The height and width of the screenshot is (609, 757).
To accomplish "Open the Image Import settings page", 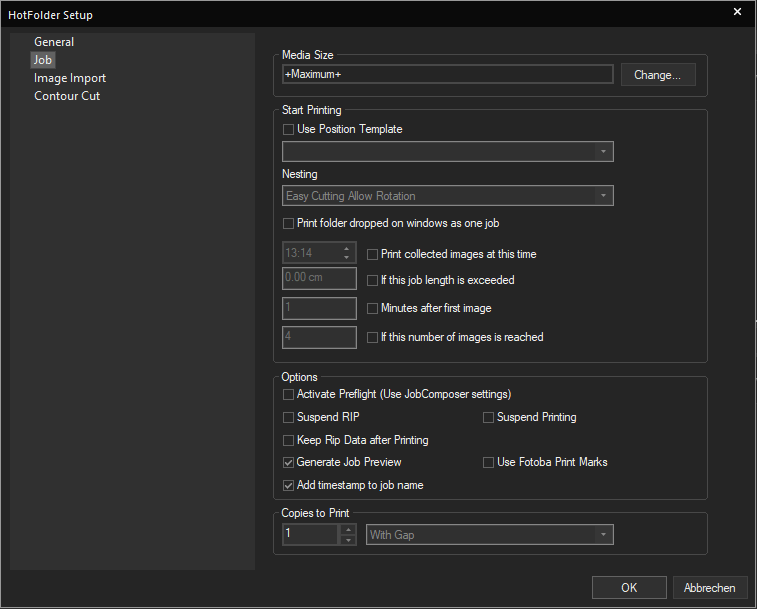I will [70, 78].
